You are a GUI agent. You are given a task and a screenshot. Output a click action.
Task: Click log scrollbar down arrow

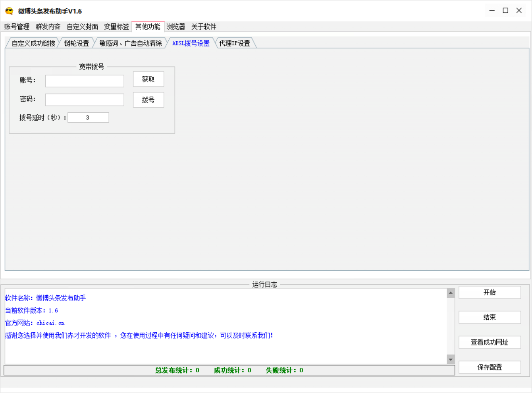pos(451,359)
